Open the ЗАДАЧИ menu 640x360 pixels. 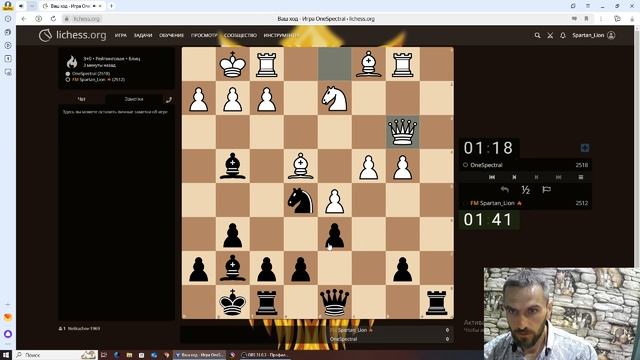tap(143, 36)
